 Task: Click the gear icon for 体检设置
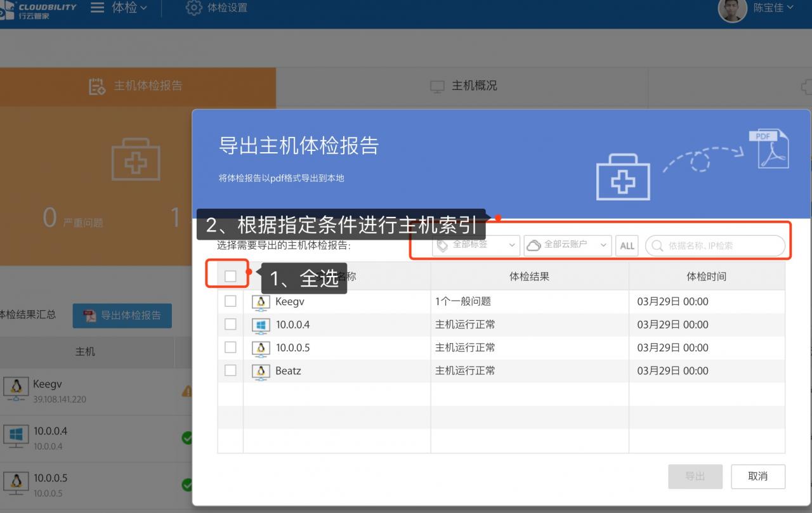[193, 8]
